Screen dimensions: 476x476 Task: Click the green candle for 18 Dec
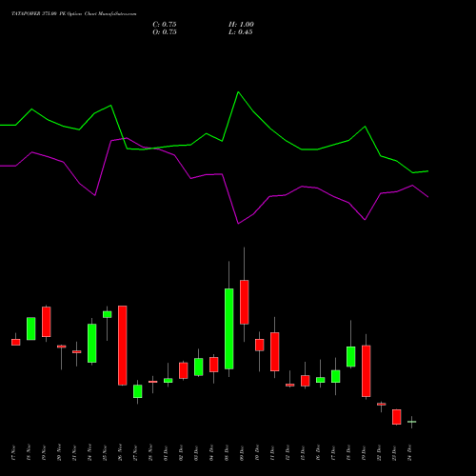[351, 357]
